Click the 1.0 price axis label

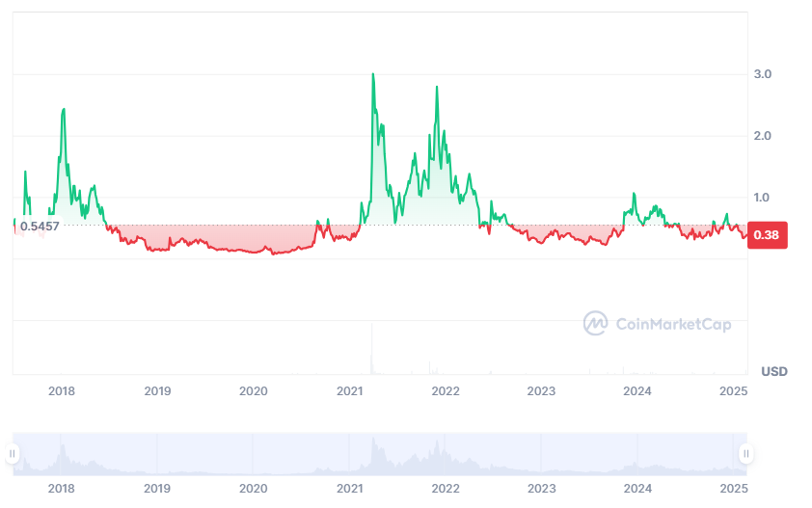pos(762,198)
